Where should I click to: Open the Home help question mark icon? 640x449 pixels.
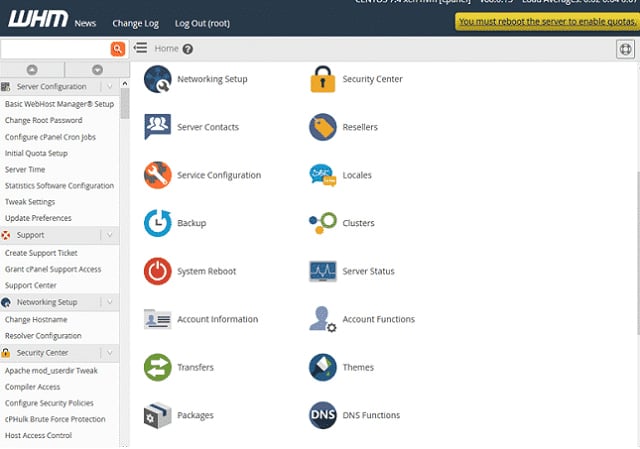coord(188,49)
